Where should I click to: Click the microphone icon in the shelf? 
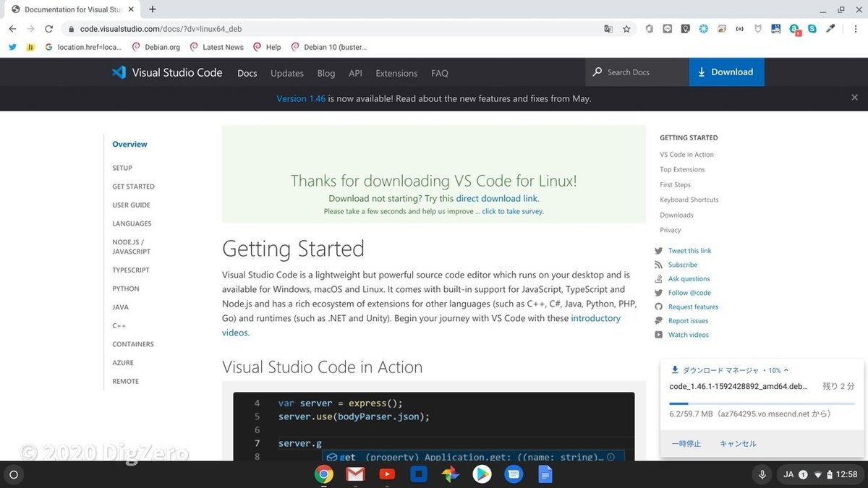[x=762, y=475]
